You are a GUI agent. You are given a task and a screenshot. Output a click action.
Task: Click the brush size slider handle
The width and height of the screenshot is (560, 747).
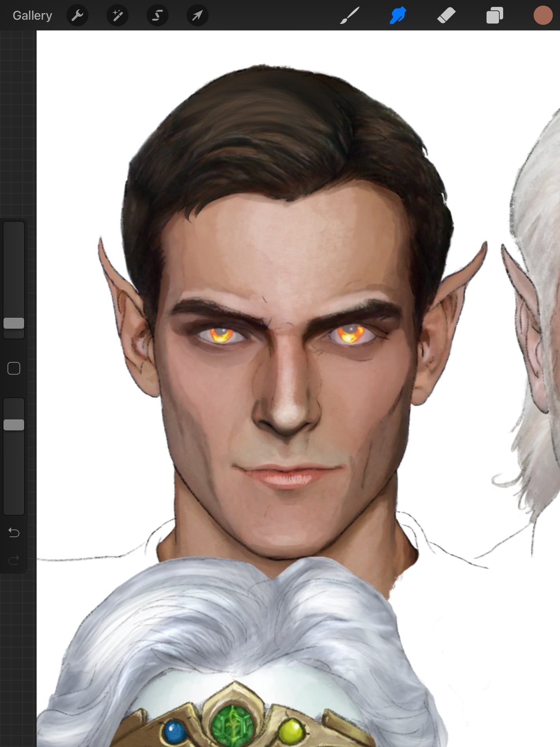(14, 323)
